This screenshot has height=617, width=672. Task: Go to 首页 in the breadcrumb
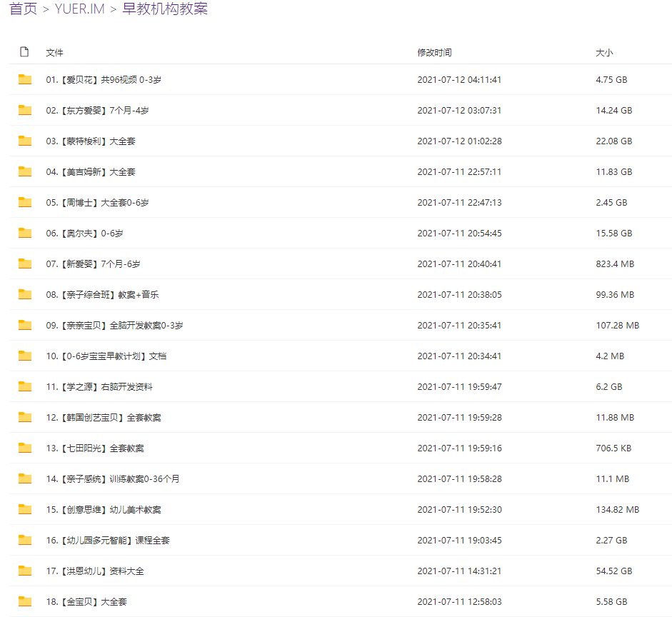pos(23,9)
